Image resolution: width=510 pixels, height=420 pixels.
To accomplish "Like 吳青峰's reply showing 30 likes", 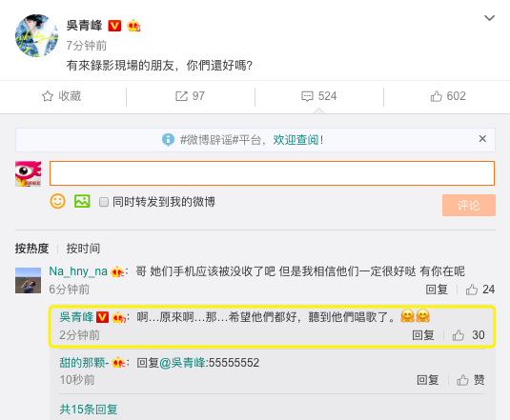I will click(x=468, y=335).
